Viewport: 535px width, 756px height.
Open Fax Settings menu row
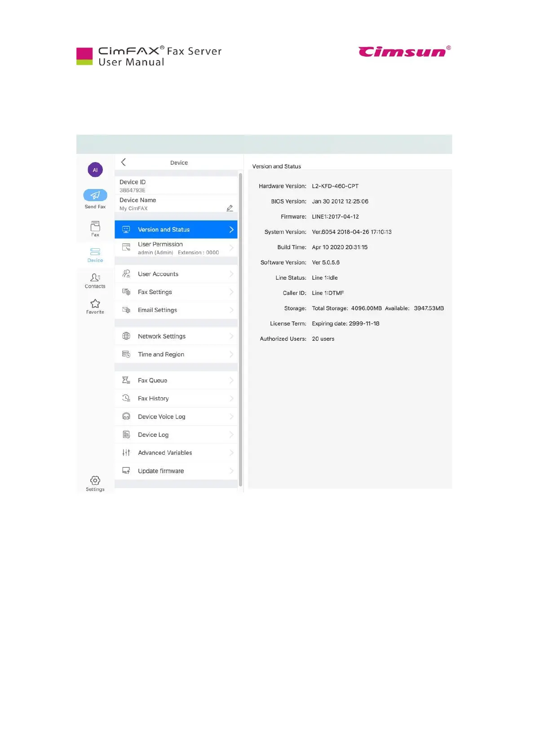(176, 292)
